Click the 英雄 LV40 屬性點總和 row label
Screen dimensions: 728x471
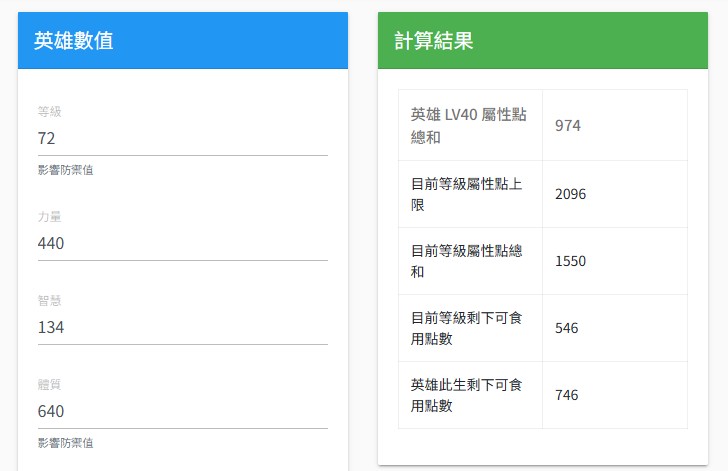tap(468, 126)
